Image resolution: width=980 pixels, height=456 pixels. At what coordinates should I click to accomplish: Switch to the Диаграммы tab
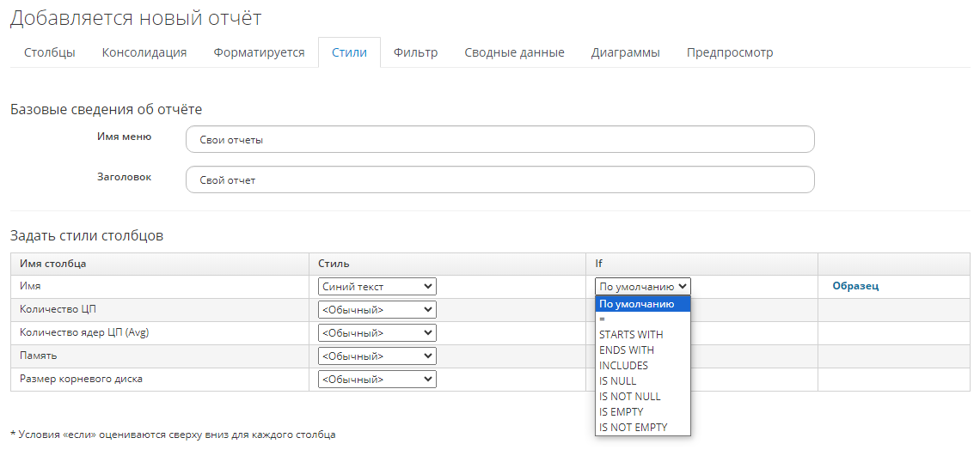pyautogui.click(x=625, y=52)
